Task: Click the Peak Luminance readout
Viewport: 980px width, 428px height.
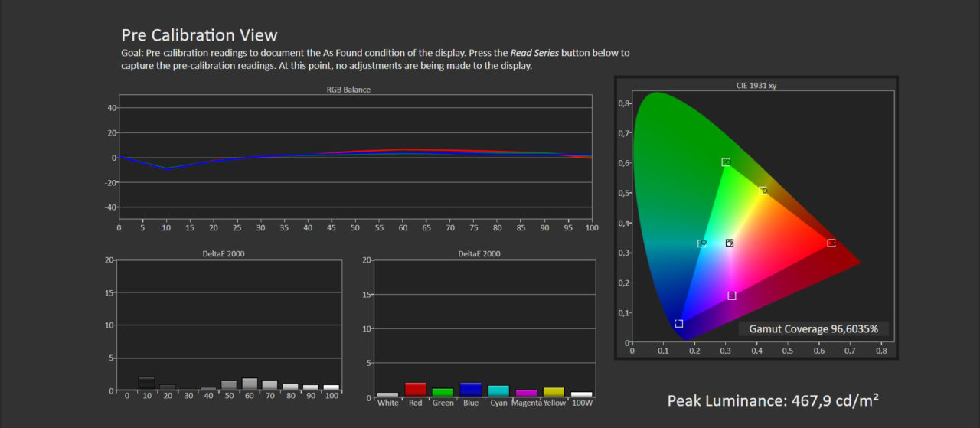Action: point(772,400)
